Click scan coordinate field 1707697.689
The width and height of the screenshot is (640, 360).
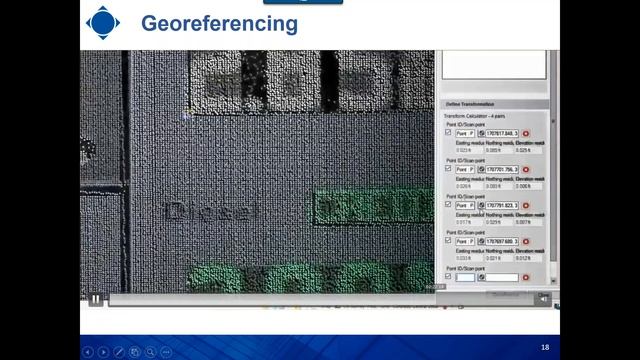[x=502, y=241]
